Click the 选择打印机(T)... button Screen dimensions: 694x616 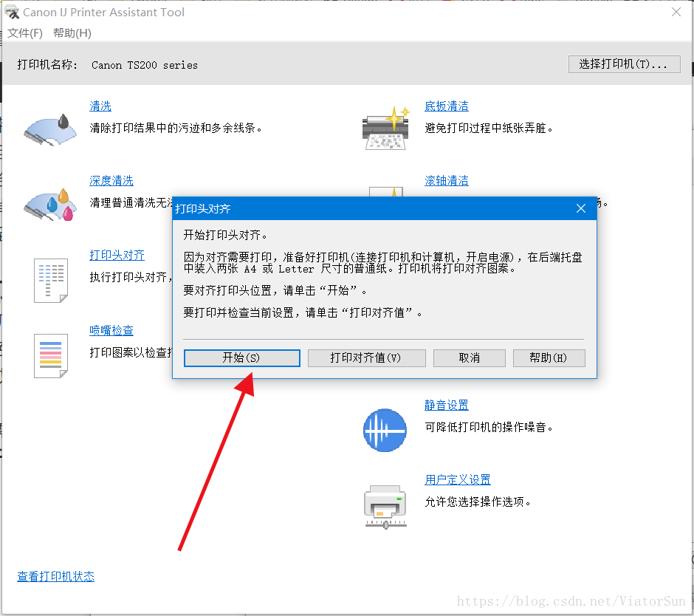[x=624, y=64]
